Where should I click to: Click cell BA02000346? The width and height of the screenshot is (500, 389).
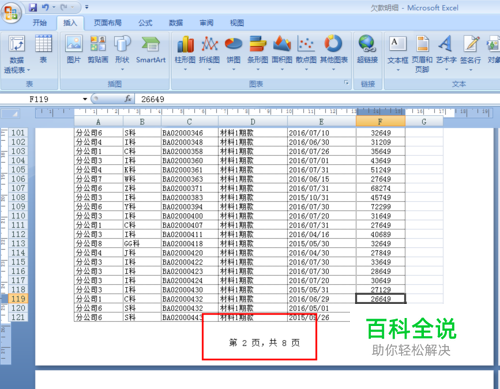click(x=190, y=133)
